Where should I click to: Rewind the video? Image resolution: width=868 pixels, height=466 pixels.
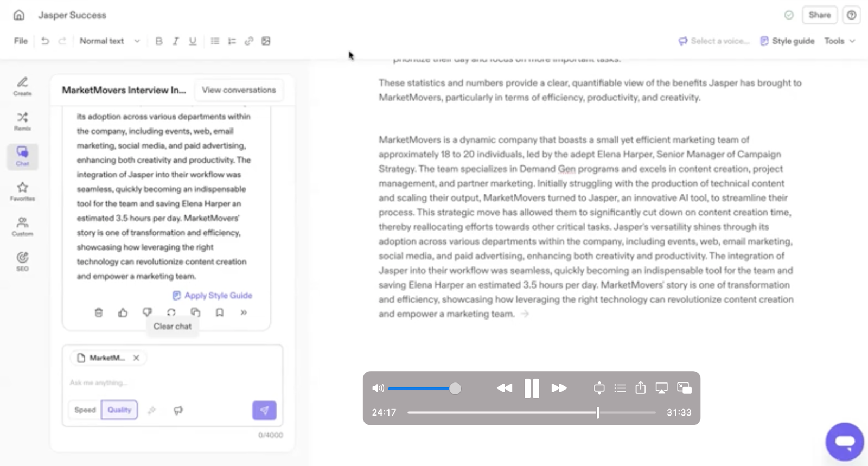(x=505, y=388)
